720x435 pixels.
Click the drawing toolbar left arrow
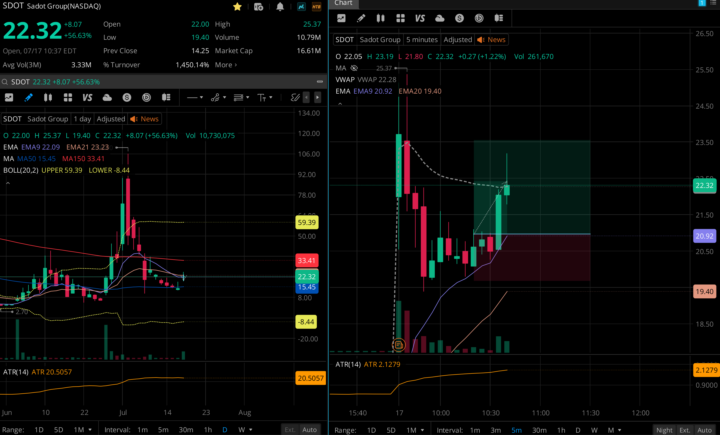click(x=307, y=97)
